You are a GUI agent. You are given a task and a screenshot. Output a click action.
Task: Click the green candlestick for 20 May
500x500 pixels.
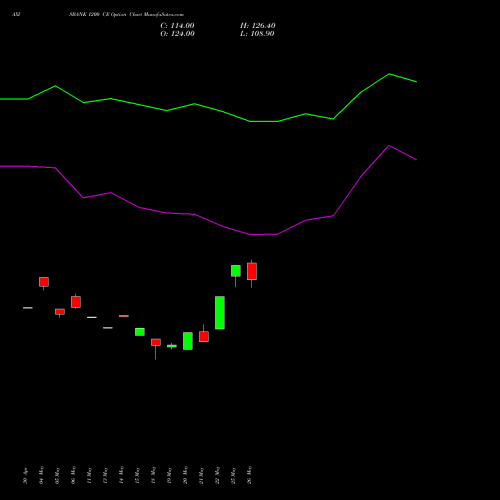[x=188, y=341]
